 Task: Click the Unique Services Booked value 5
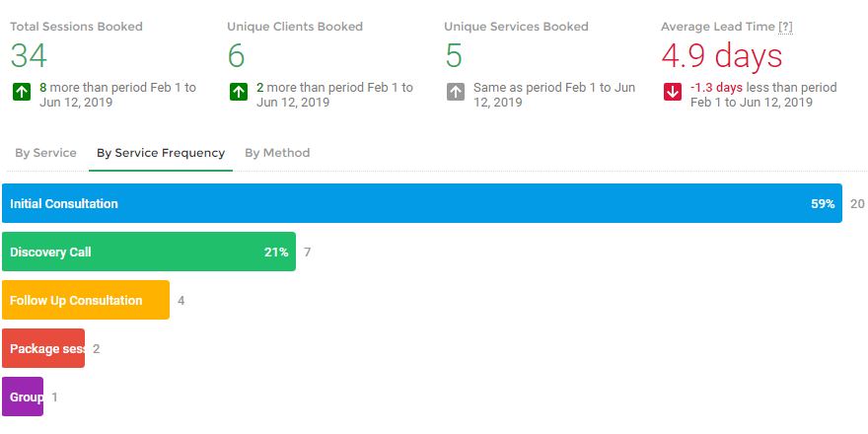454,55
